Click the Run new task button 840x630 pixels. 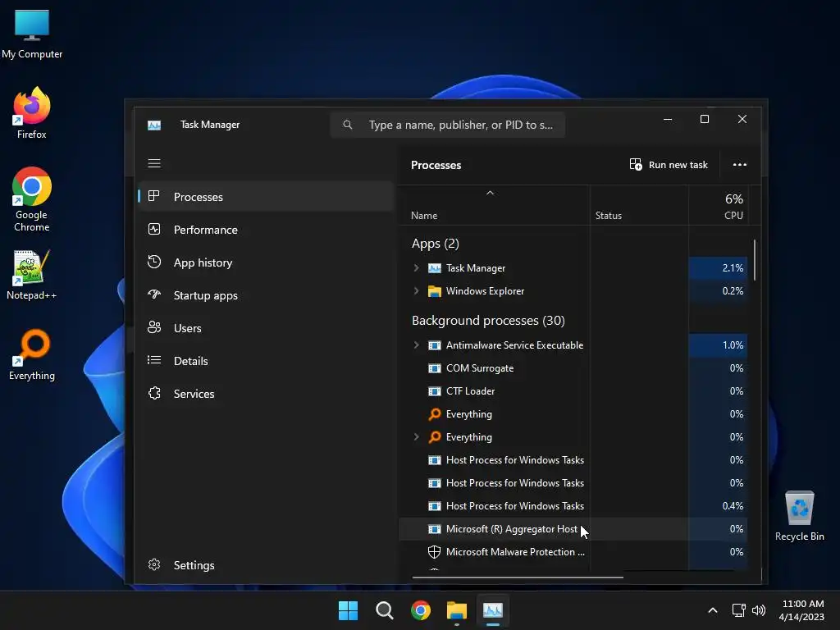pyautogui.click(x=669, y=164)
